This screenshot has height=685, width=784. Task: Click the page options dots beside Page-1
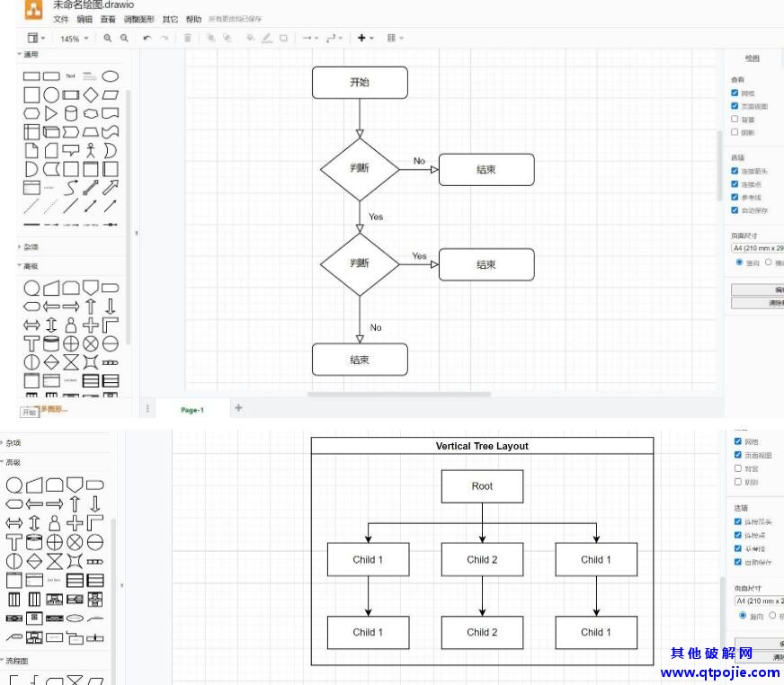[147, 408]
